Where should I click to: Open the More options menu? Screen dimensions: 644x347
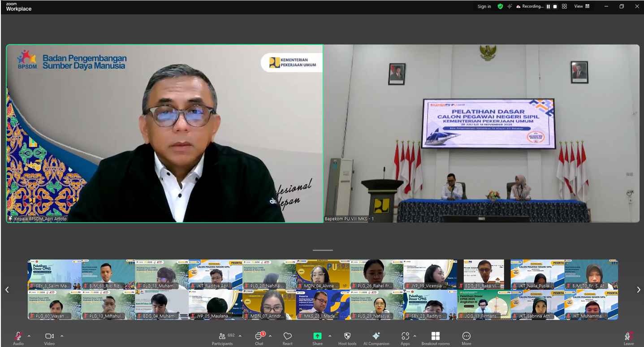pyautogui.click(x=466, y=338)
